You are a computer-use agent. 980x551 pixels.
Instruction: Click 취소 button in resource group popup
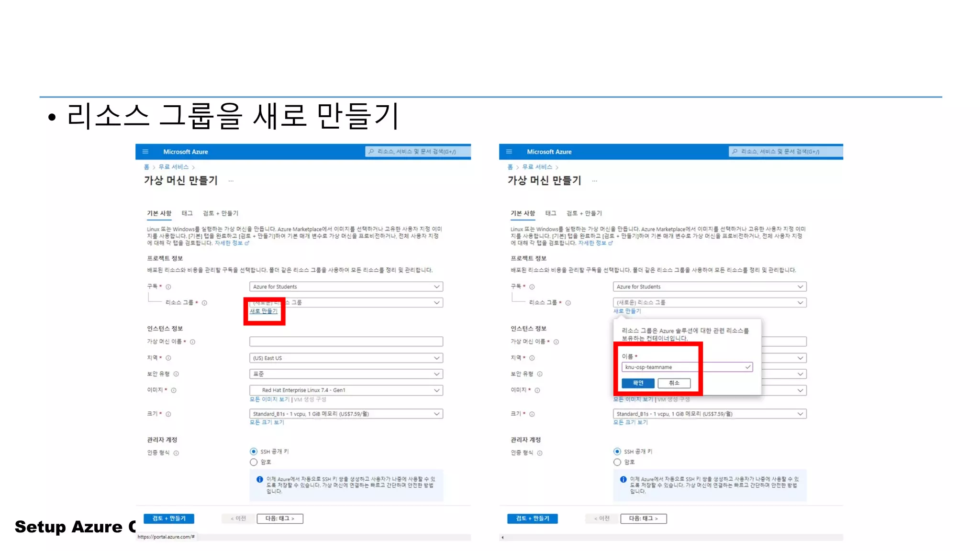click(x=674, y=383)
